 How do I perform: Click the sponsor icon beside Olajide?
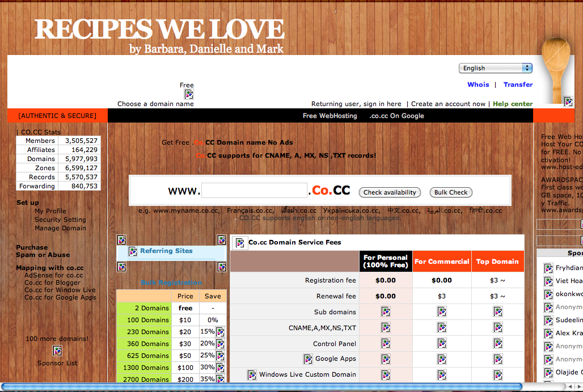548,372
